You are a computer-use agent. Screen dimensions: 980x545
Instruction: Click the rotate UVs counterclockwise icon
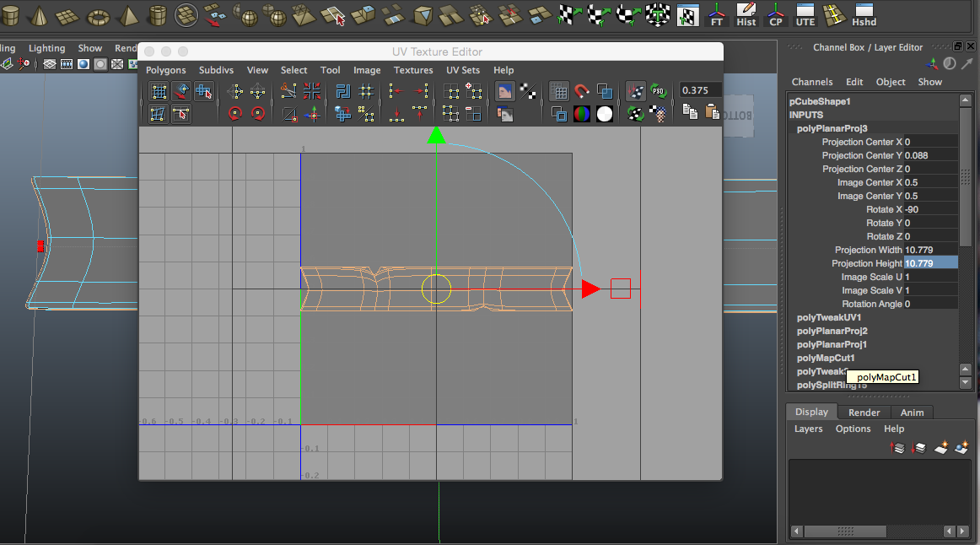pos(234,112)
